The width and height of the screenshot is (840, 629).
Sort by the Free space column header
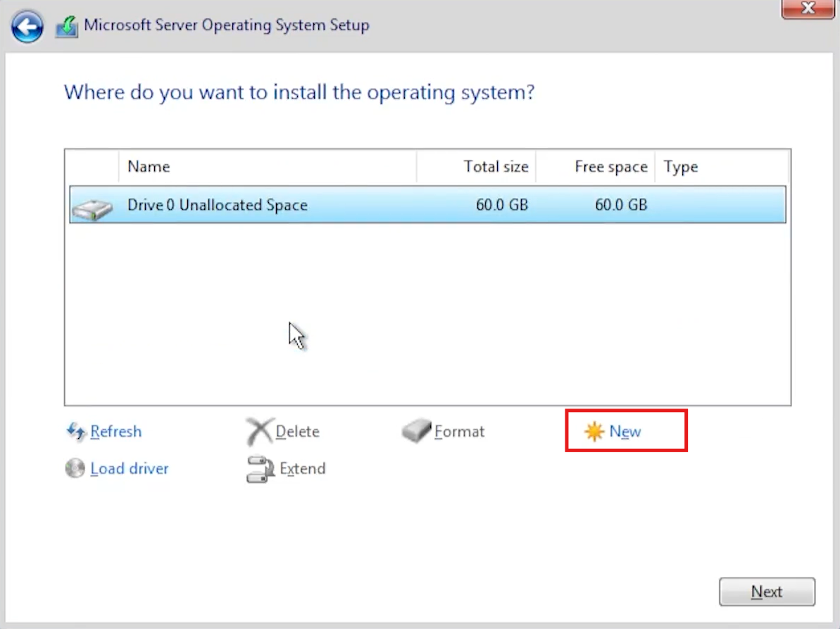[595, 167]
